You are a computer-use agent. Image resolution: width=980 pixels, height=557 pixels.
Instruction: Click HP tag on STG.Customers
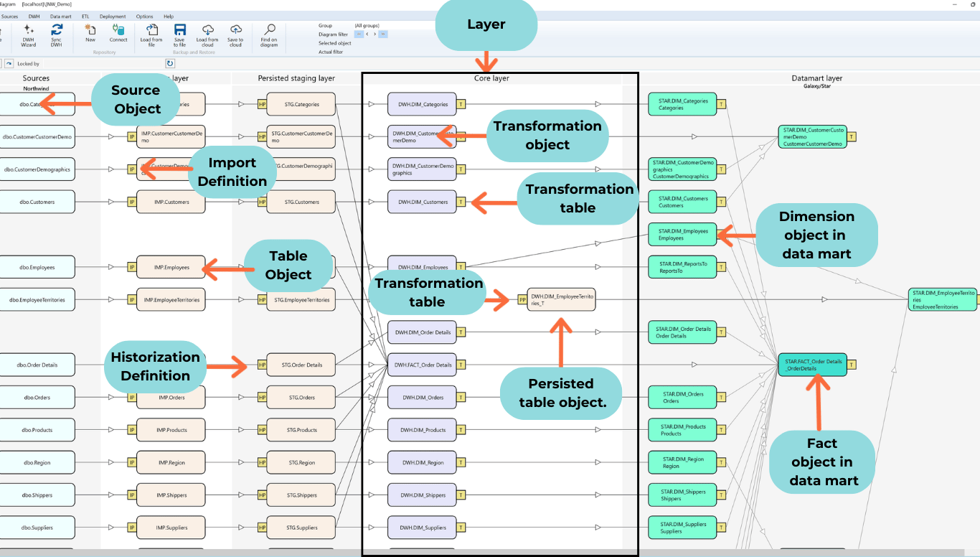[x=262, y=202]
